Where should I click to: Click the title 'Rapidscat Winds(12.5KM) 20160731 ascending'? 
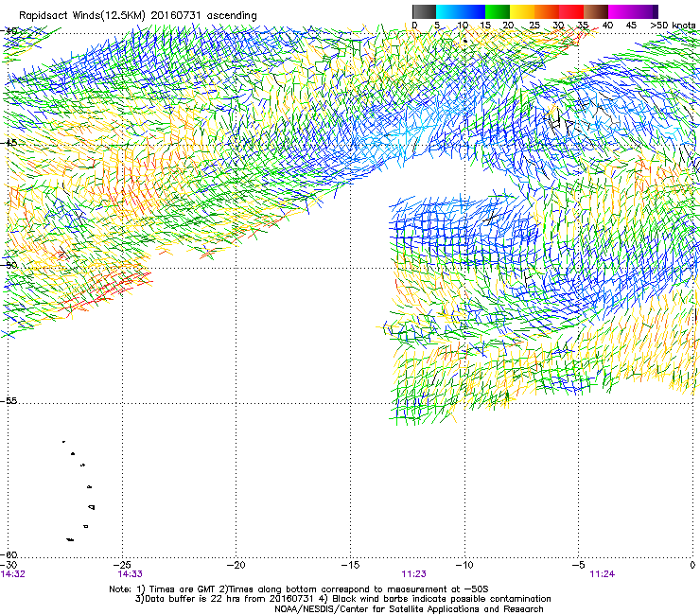tap(137, 16)
